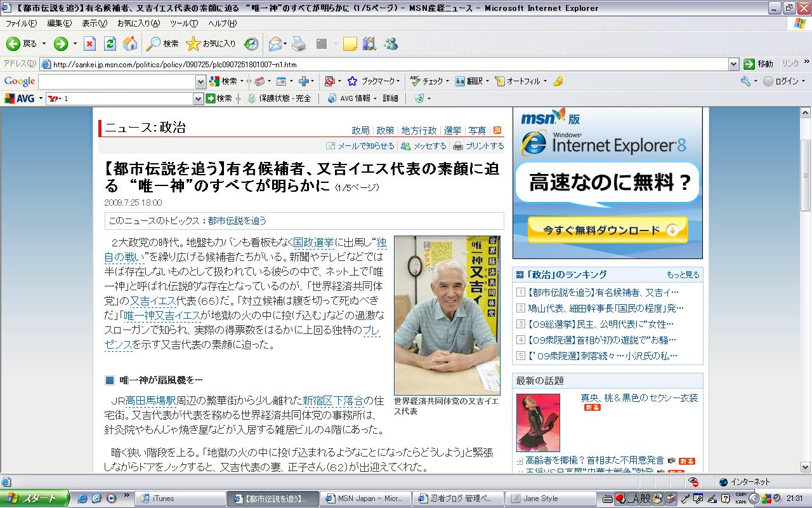Image resolution: width=812 pixels, height=508 pixels.
Task: Open the photo of 又吉イエス代表
Action: (447, 315)
